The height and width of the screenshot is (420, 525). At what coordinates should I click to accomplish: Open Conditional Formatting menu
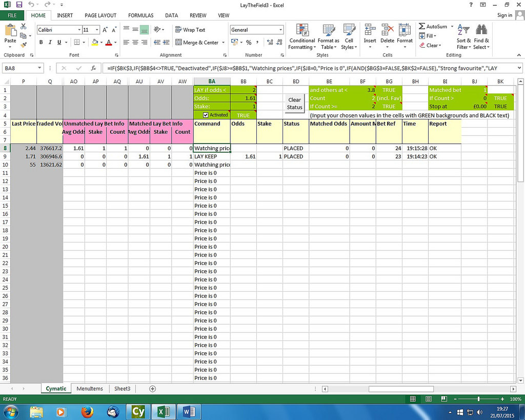[302, 37]
